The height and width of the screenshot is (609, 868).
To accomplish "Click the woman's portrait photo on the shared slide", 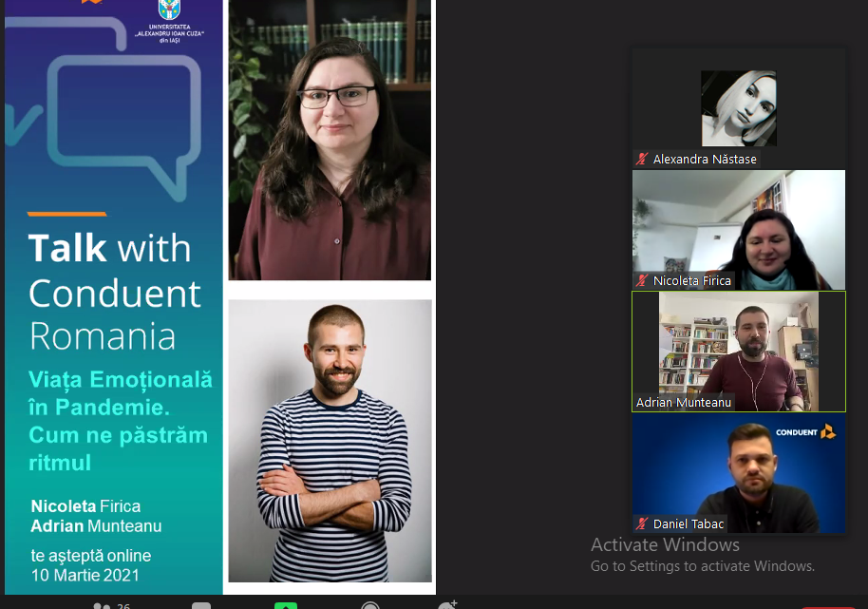I will pos(330,140).
